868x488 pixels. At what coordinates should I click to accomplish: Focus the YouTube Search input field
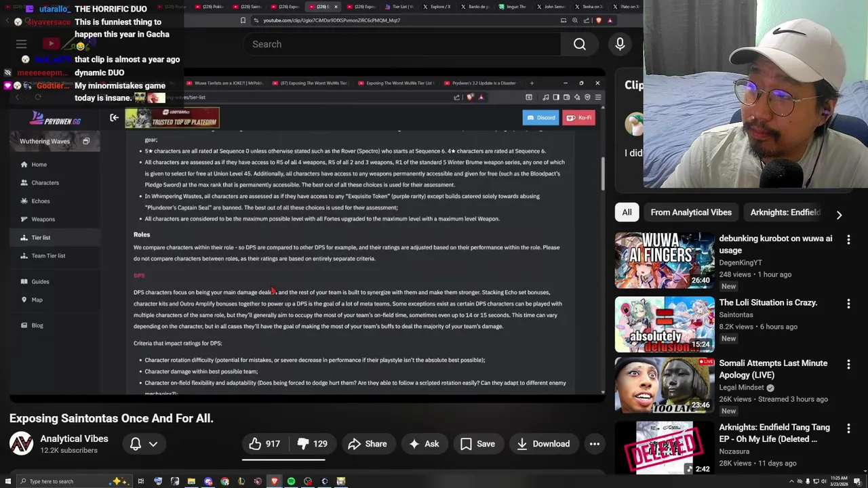point(401,44)
